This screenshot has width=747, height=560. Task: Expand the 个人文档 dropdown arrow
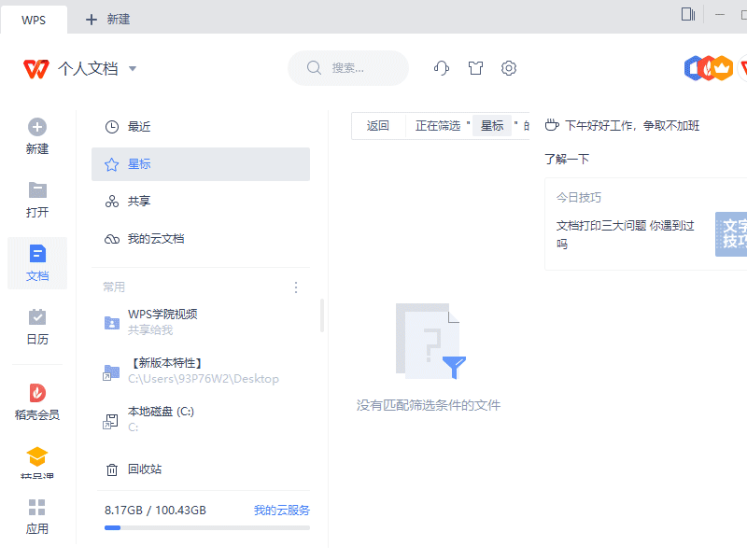133,68
